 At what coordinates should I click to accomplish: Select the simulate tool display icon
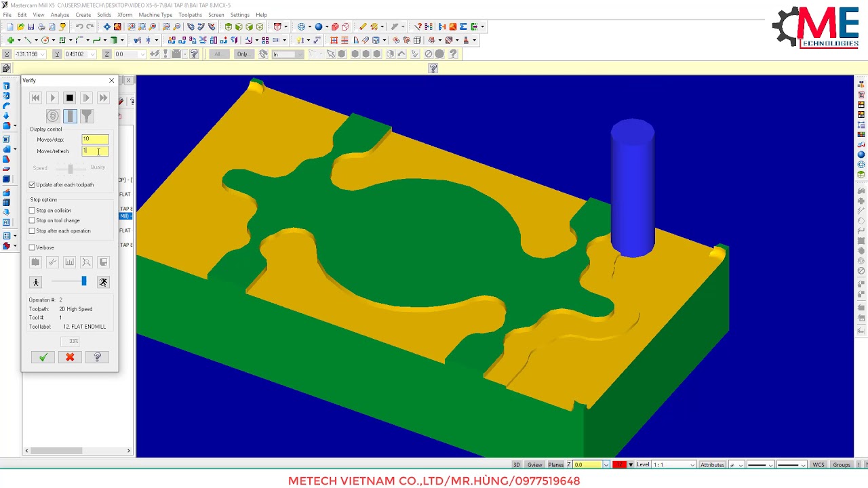click(x=70, y=116)
